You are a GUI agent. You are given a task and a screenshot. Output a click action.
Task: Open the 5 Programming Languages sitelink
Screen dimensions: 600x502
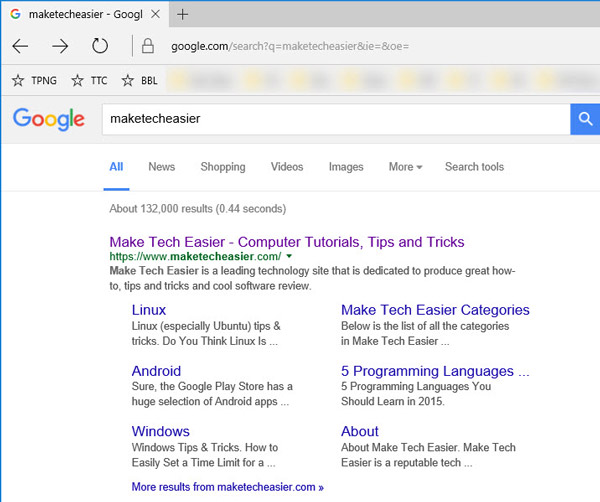point(435,371)
